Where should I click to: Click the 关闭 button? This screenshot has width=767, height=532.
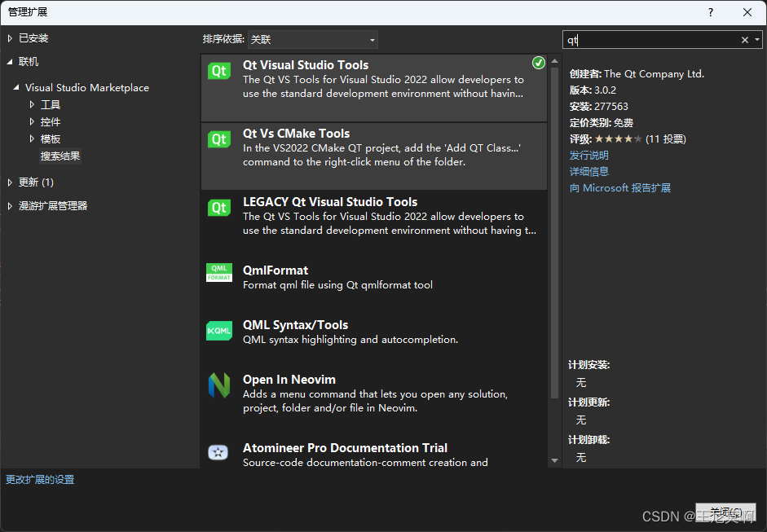click(726, 512)
